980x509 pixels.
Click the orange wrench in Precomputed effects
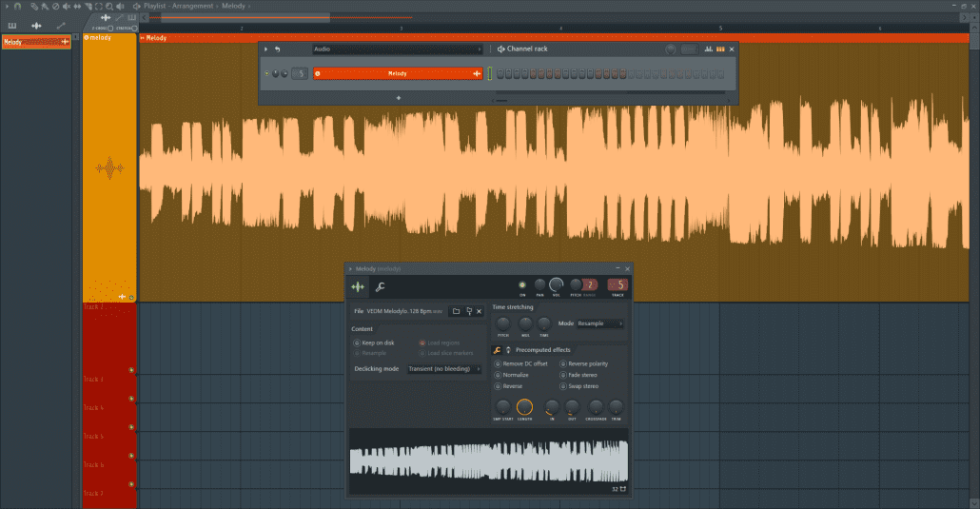[497, 350]
